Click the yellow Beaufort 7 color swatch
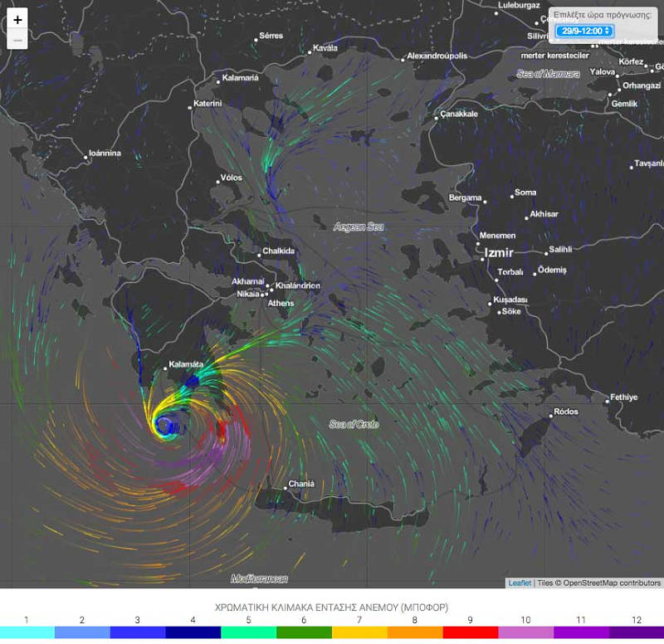Screen dimensions: 664x644 tap(359, 632)
